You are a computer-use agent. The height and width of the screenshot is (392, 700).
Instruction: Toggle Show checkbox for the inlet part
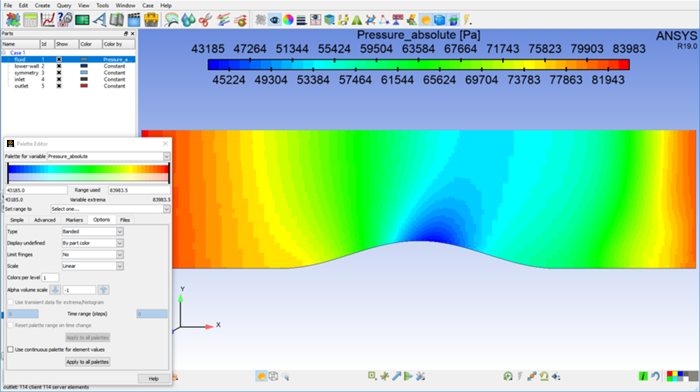pos(59,79)
